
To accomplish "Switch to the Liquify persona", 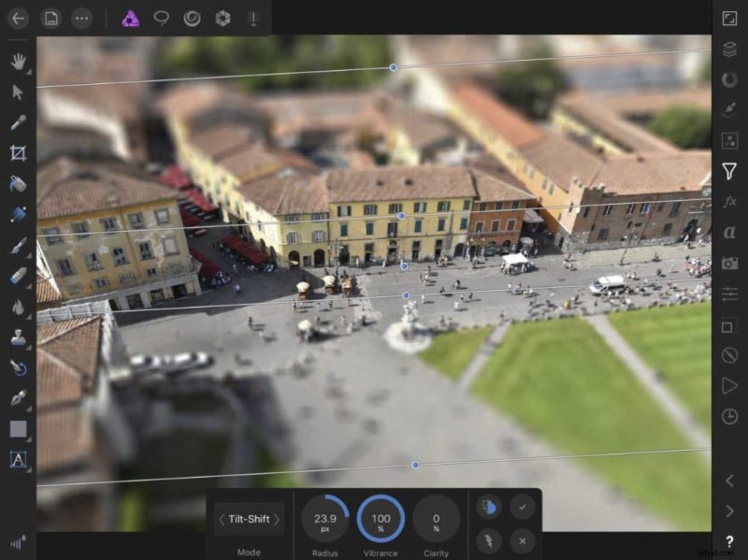I will pyautogui.click(x=194, y=17).
